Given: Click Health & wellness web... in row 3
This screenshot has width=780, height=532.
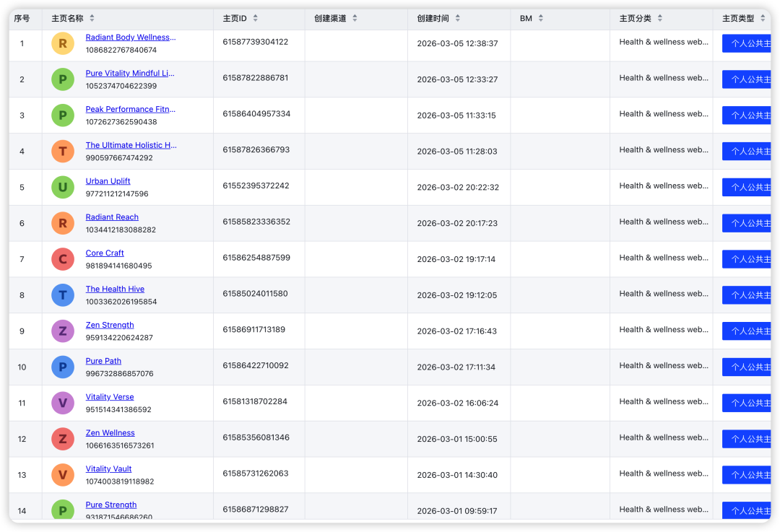Looking at the screenshot, I should 664,114.
